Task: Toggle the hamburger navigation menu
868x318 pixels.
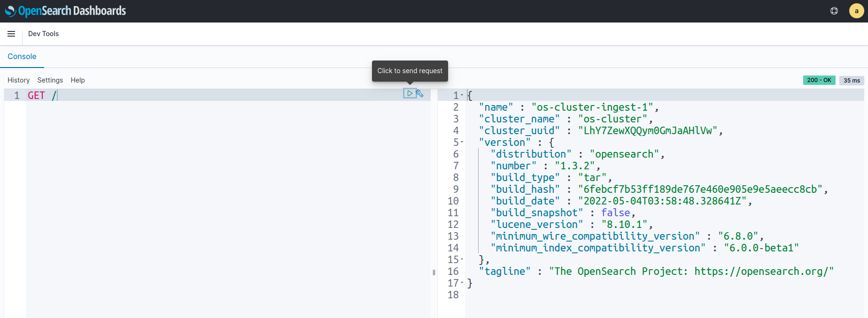Action: coord(11,34)
